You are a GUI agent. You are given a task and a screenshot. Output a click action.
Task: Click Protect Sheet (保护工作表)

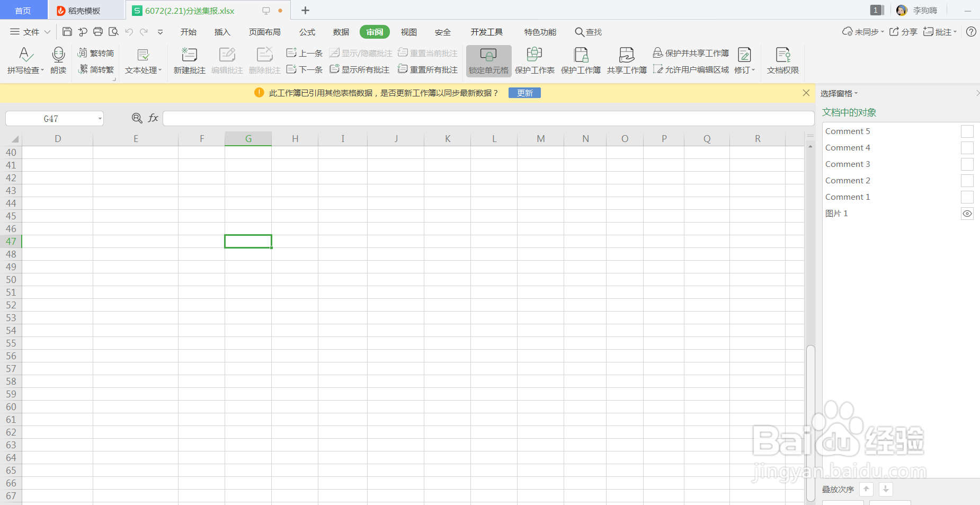click(x=534, y=60)
